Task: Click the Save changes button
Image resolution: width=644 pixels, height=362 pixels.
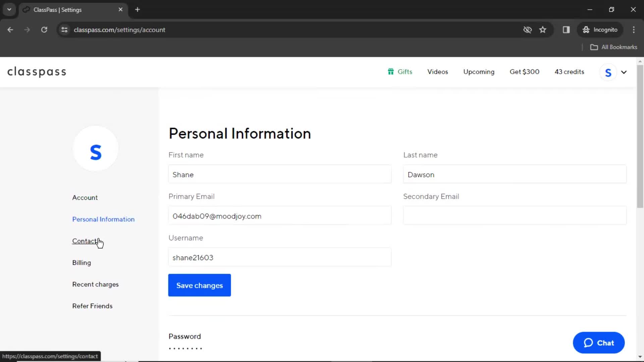Action: (x=200, y=285)
